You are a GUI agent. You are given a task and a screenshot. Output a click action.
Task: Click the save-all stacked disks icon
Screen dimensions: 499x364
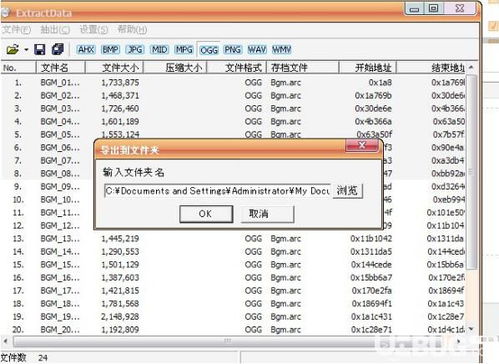pos(58,49)
